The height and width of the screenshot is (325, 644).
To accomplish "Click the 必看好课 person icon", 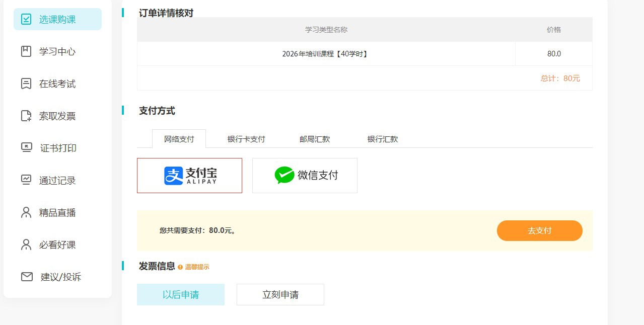I will 26,245.
